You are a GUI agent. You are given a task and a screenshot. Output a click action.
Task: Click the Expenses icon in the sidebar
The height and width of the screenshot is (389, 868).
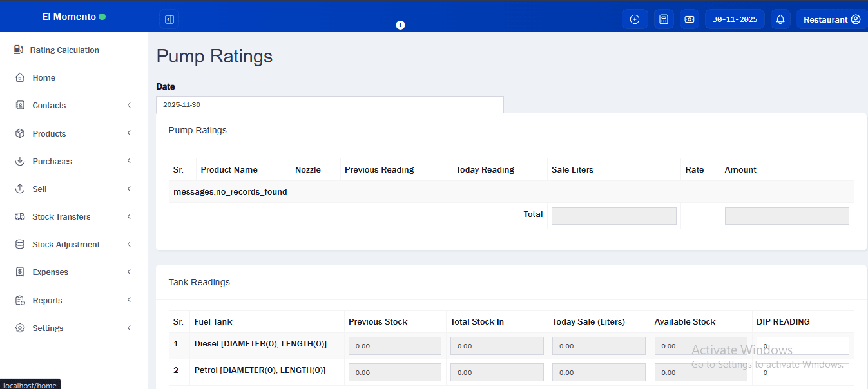coord(19,272)
